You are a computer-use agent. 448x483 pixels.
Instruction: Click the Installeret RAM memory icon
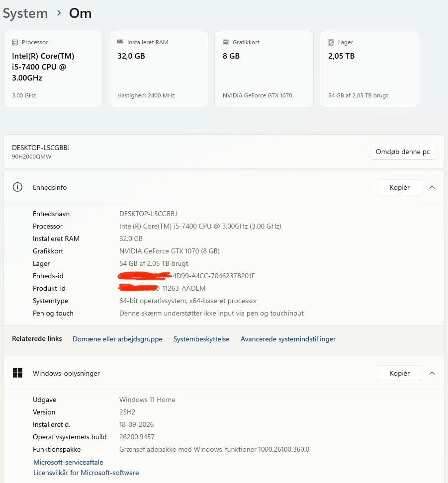click(120, 42)
